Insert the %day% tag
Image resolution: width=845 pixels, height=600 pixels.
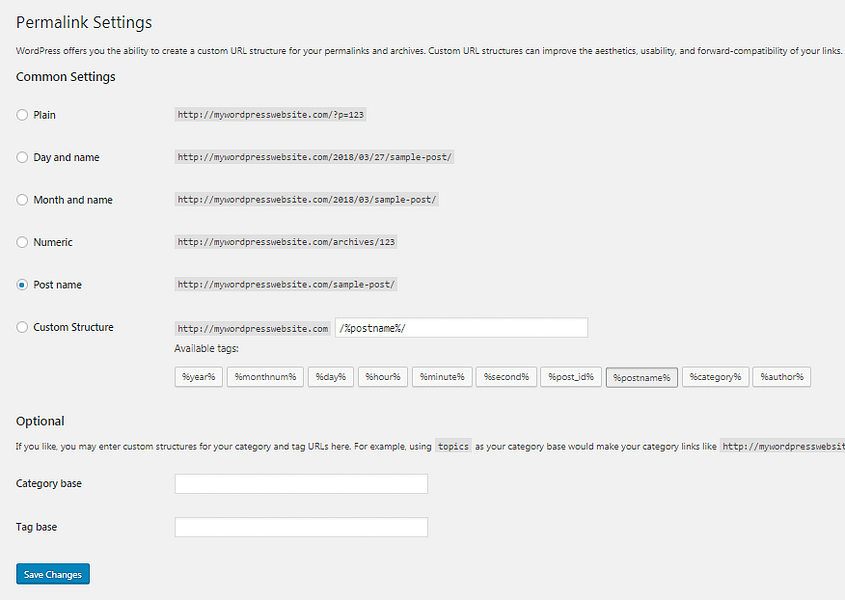(331, 377)
